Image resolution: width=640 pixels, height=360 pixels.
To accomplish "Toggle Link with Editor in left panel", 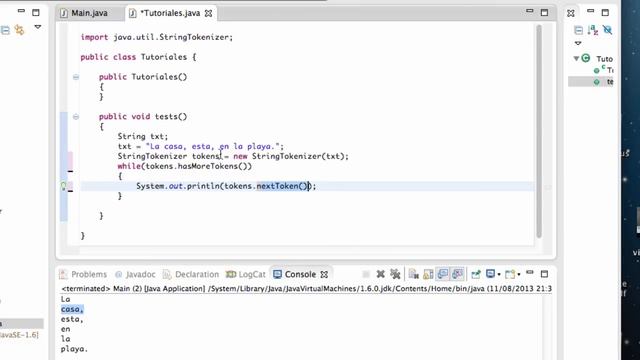I will [19, 30].
